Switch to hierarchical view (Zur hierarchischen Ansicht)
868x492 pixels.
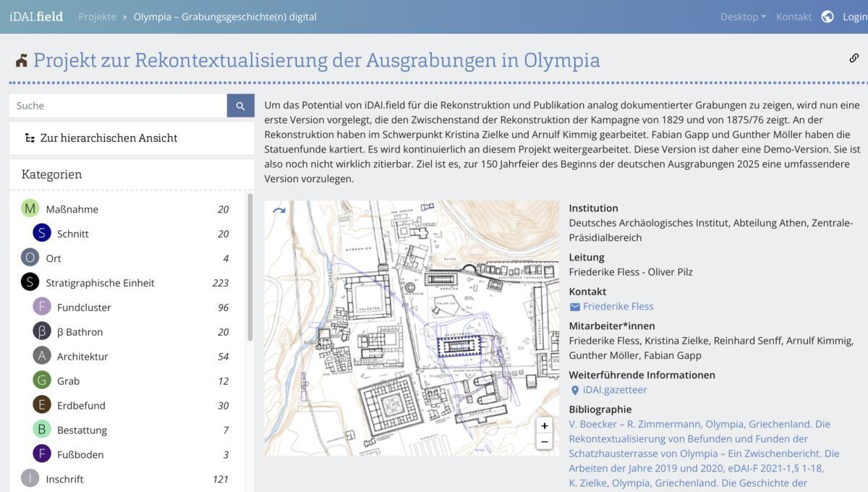click(x=109, y=138)
